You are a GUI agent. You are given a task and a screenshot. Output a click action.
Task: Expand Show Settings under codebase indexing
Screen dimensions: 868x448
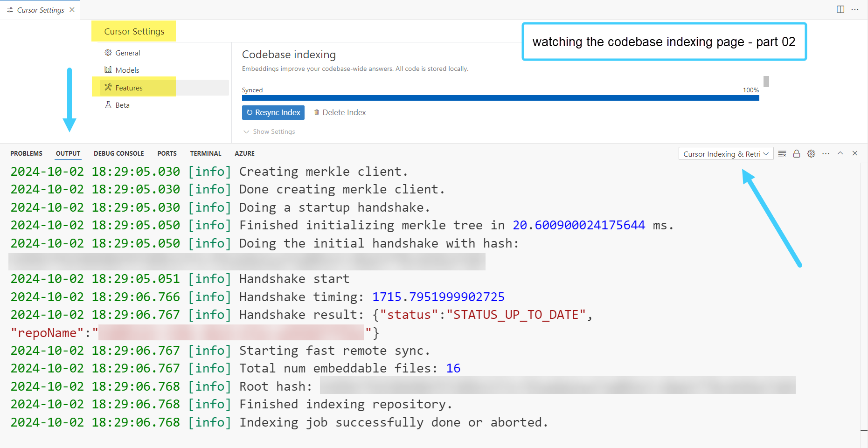click(x=270, y=132)
